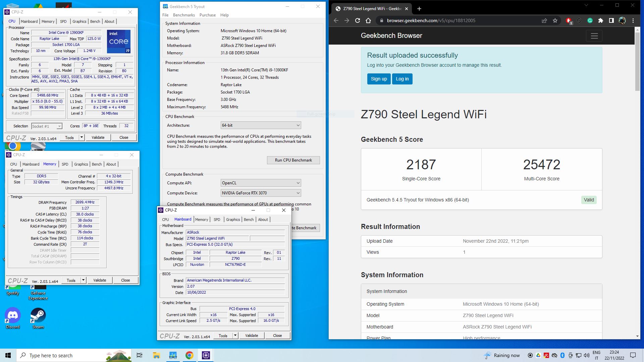Expand the Compute Device RTX 3070 dropdown
Viewport: 644px width, 362px height.
261,193
